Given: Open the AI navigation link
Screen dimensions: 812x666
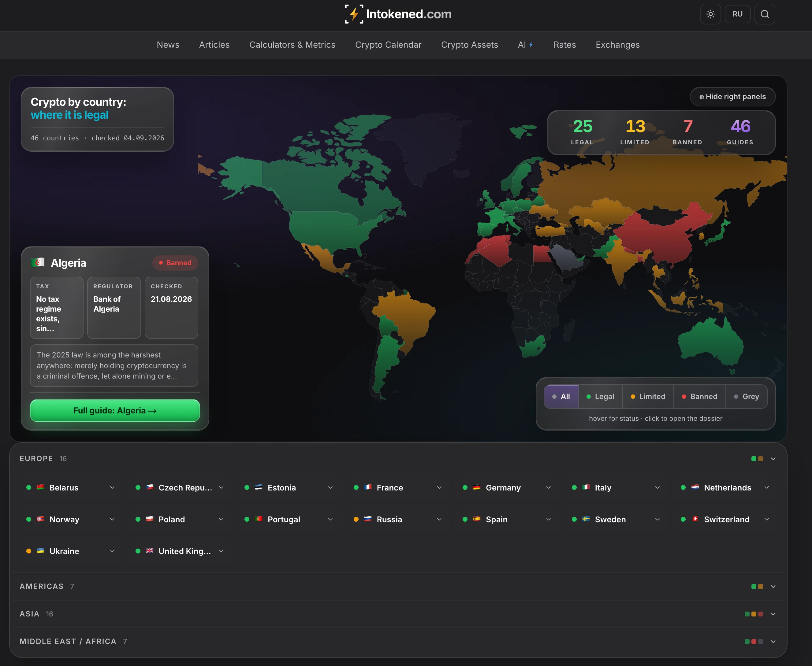Looking at the screenshot, I should click(525, 45).
